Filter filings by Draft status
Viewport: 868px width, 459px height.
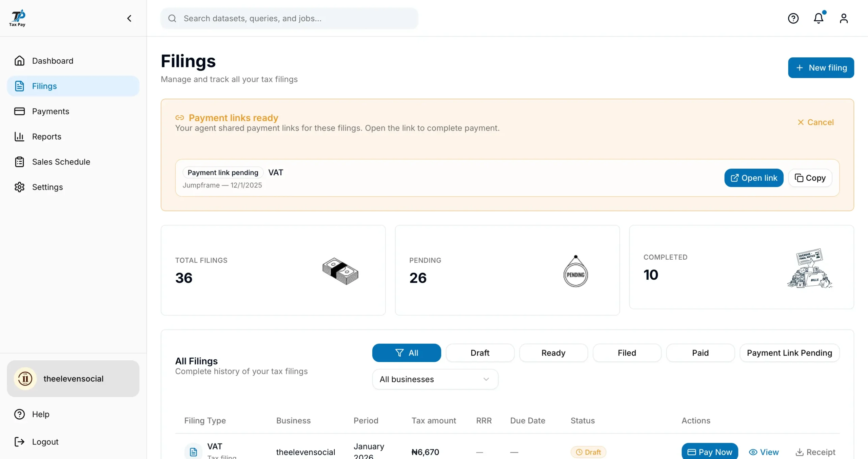(x=480, y=353)
